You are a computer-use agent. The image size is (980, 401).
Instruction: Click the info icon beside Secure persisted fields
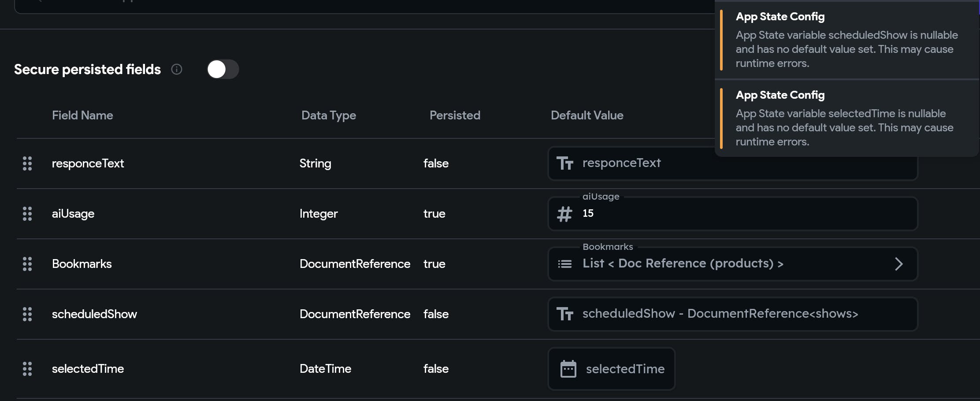coord(176,69)
